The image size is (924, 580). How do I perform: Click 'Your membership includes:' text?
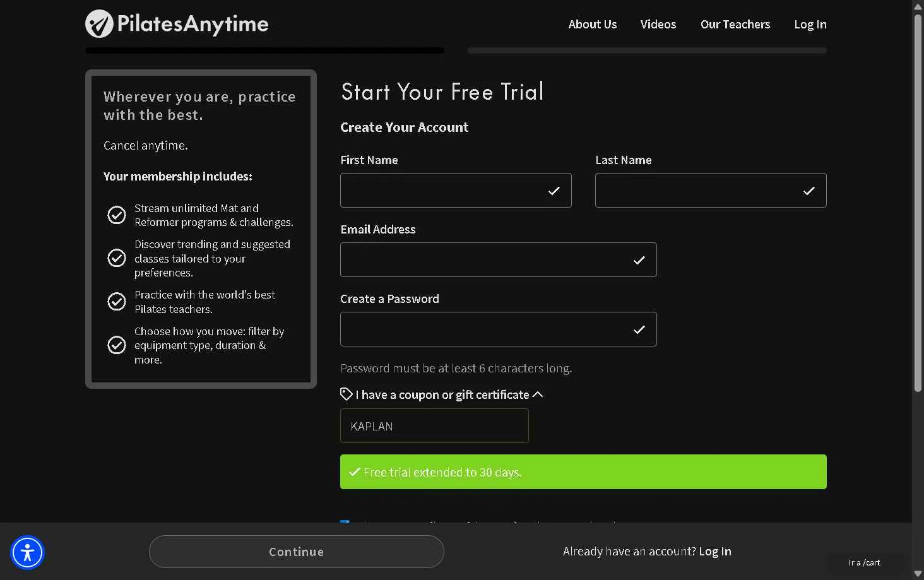point(178,177)
